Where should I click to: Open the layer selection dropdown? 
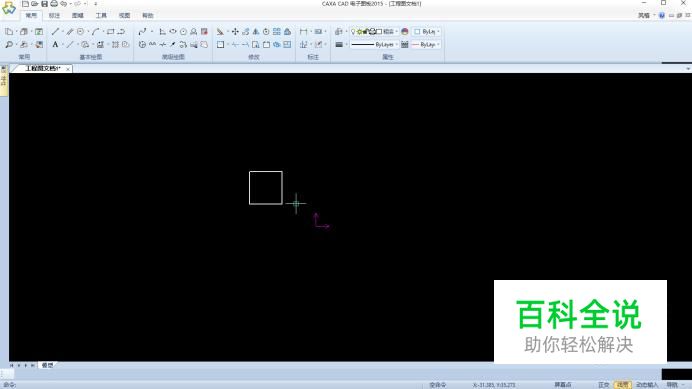(374, 31)
